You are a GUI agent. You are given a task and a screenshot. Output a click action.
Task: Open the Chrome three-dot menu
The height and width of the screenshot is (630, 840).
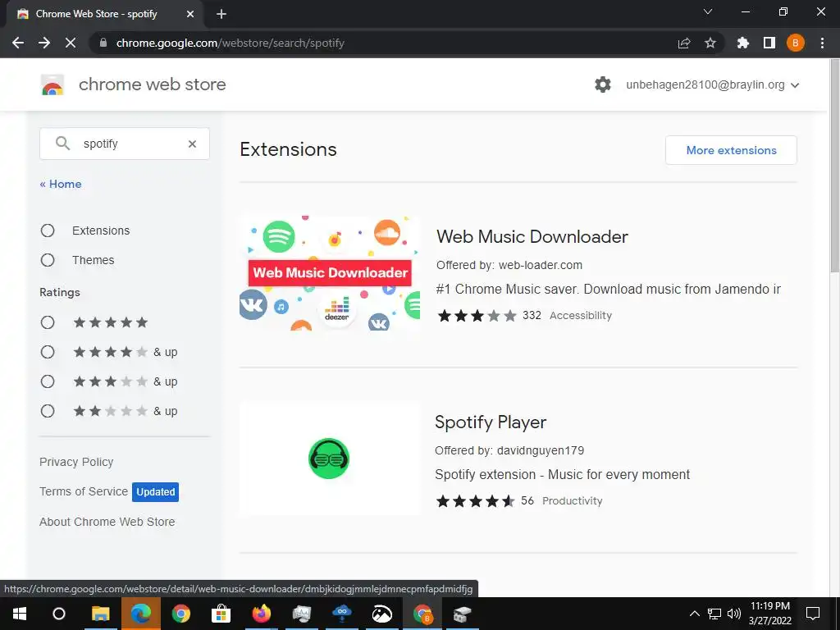(822, 43)
